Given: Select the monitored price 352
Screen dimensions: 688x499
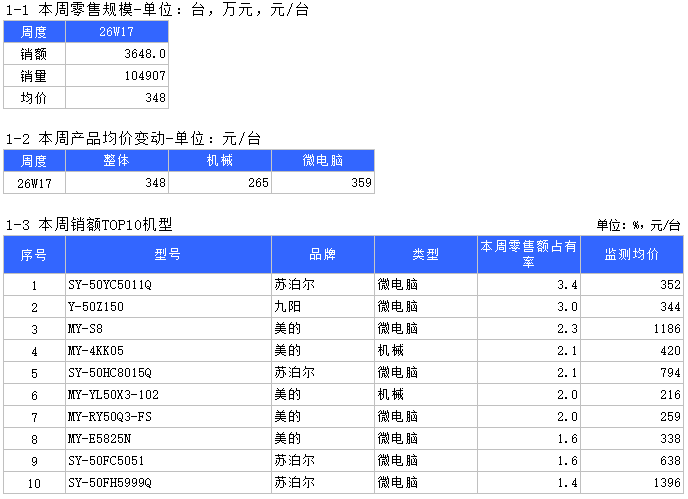Looking at the screenshot, I should 670,285.
